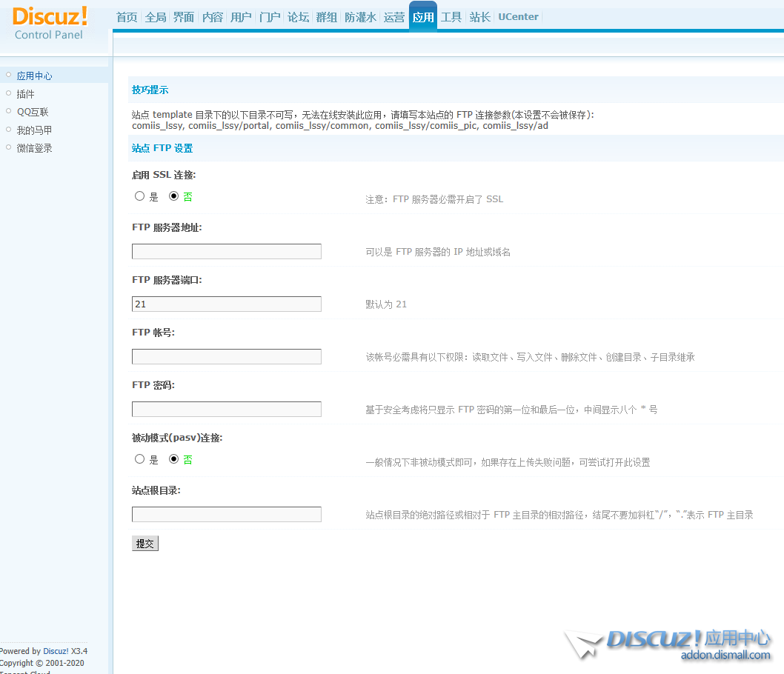Click the FTP 服务器端口 field showing 21
This screenshot has height=674, width=784.
coord(227,304)
